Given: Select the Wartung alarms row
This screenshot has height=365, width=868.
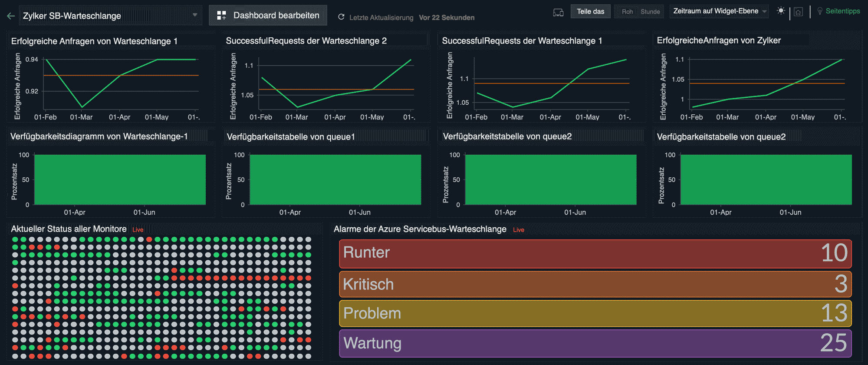Looking at the screenshot, I should tap(595, 343).
